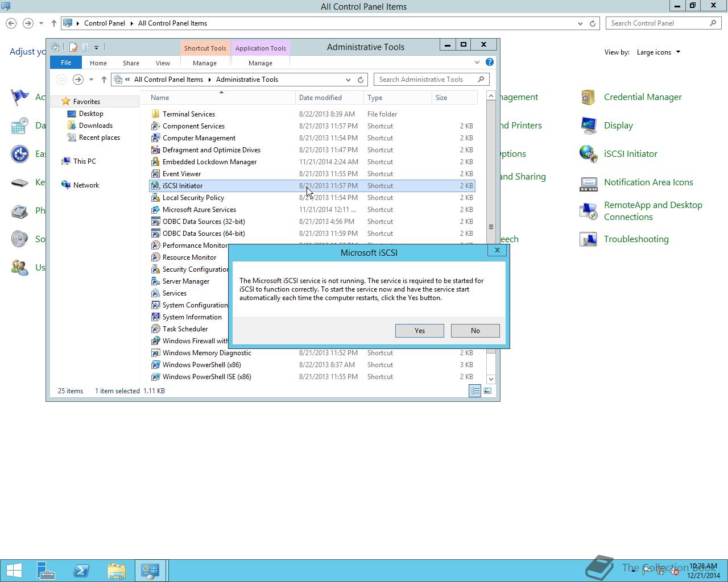Image resolution: width=728 pixels, height=582 pixels.
Task: Open Notification Area Icons icon
Action: tap(588, 182)
